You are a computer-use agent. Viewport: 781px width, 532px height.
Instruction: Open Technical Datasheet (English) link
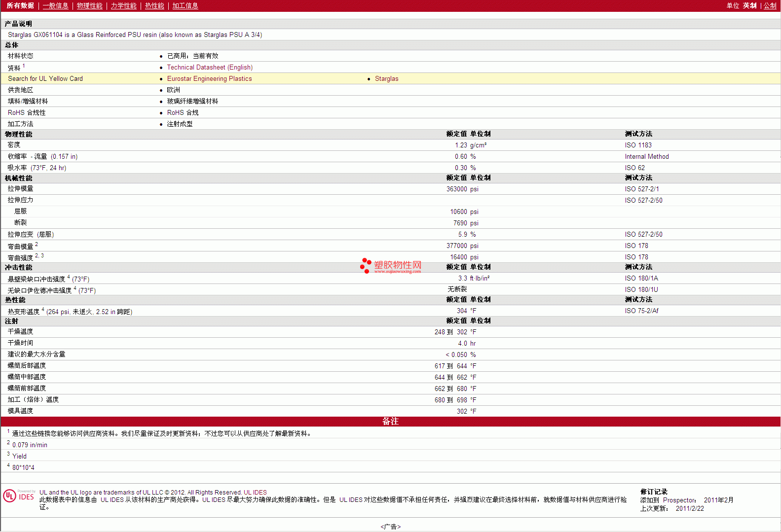point(210,67)
